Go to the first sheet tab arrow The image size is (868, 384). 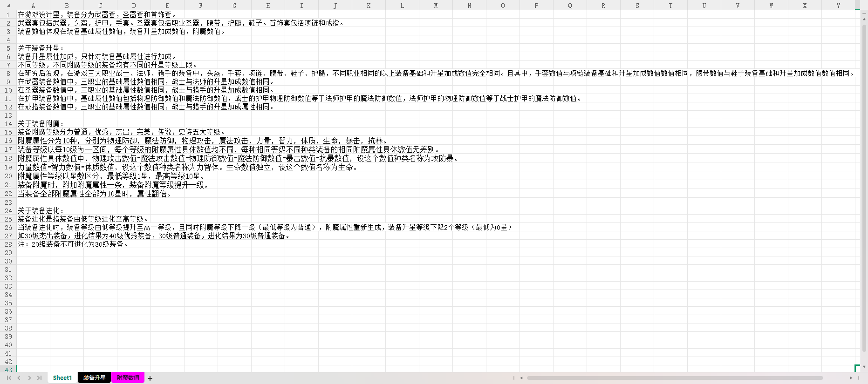click(x=9, y=378)
